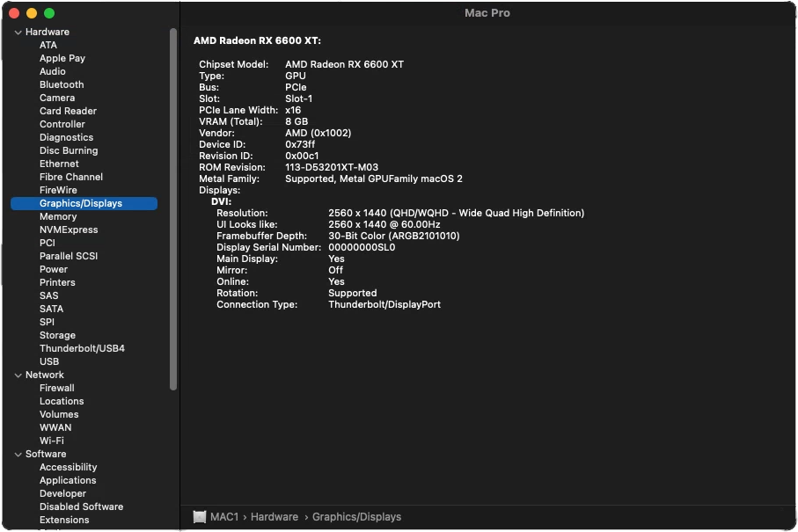Open the Card Reader entry
Viewport: 798px width, 532px height.
point(69,112)
